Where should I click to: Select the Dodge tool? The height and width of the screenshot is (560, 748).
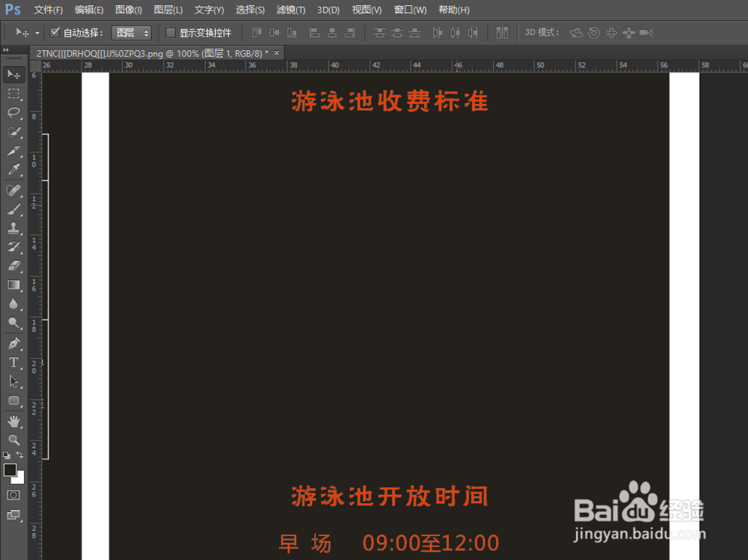point(13,324)
